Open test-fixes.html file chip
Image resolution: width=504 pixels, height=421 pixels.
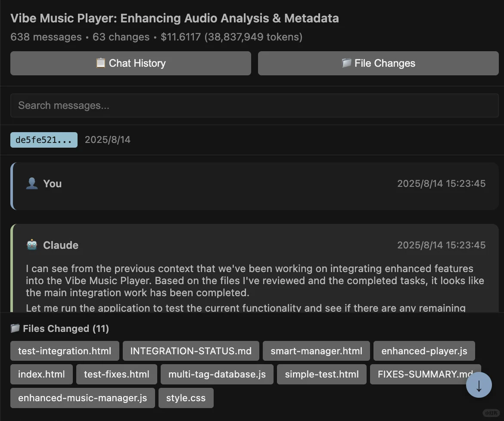click(x=117, y=374)
